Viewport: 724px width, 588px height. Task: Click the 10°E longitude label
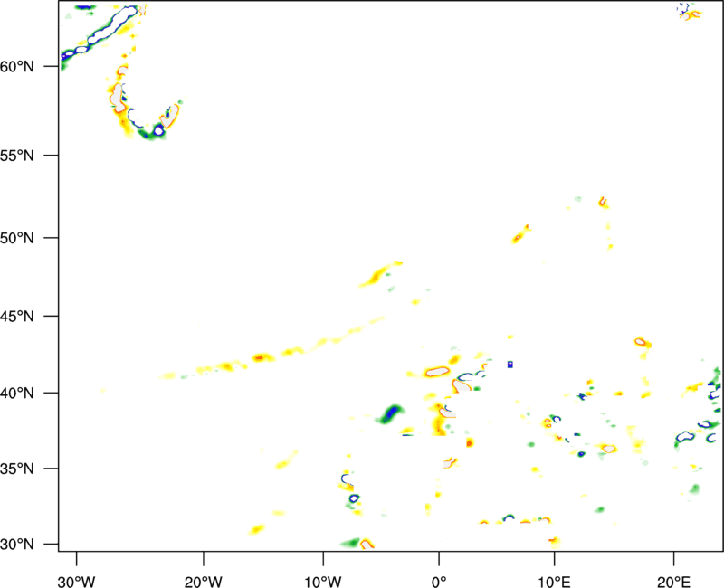tap(554, 582)
